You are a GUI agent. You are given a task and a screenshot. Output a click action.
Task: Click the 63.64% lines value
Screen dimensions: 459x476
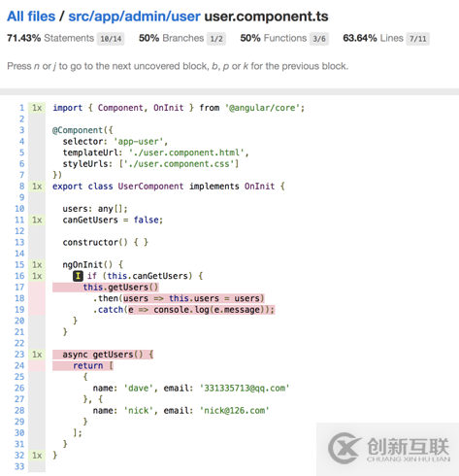[360, 38]
